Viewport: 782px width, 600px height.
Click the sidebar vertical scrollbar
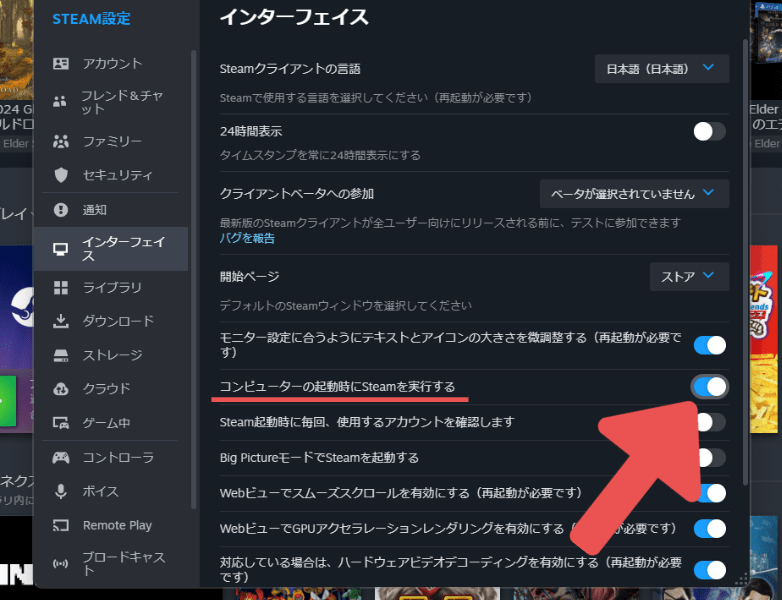click(x=194, y=279)
